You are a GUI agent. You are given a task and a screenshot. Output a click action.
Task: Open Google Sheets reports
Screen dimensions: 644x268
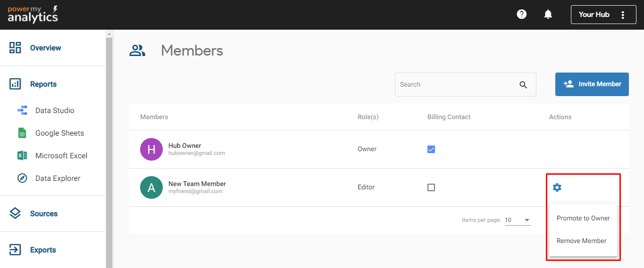59,133
